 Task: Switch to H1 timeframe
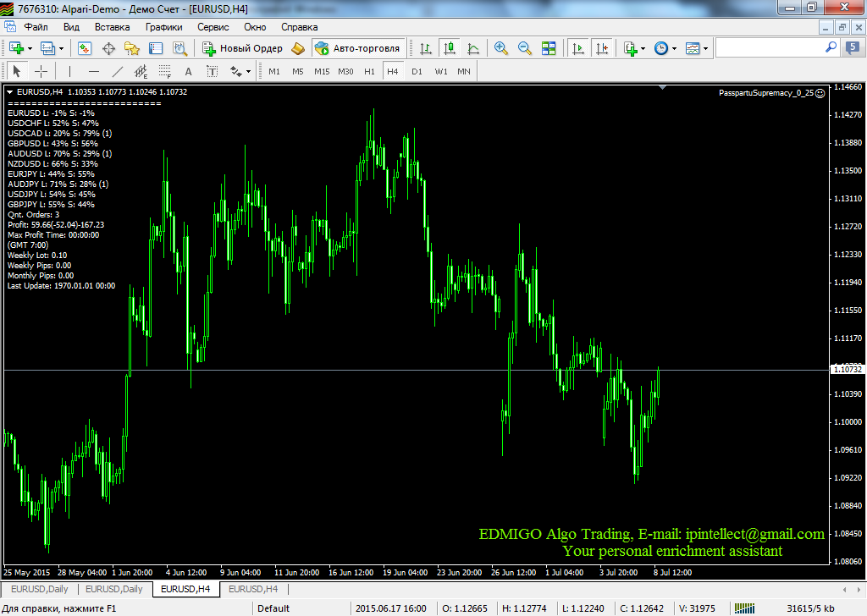[x=369, y=71]
